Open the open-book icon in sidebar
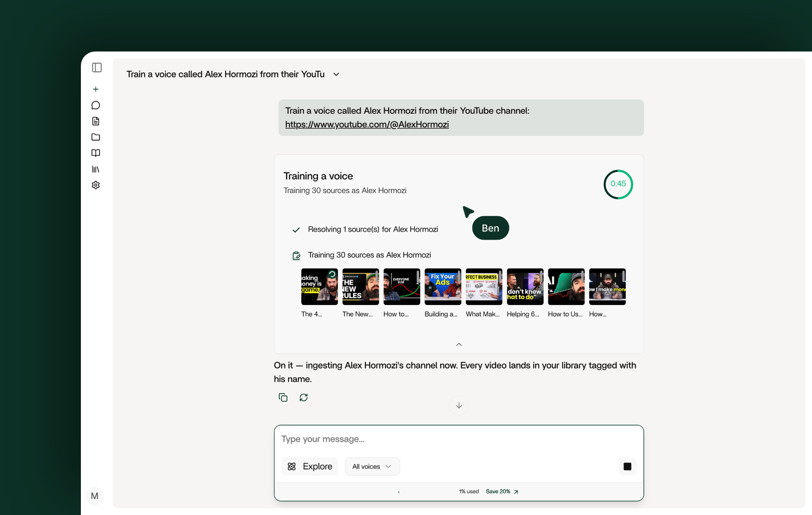812x515 pixels. (96, 153)
